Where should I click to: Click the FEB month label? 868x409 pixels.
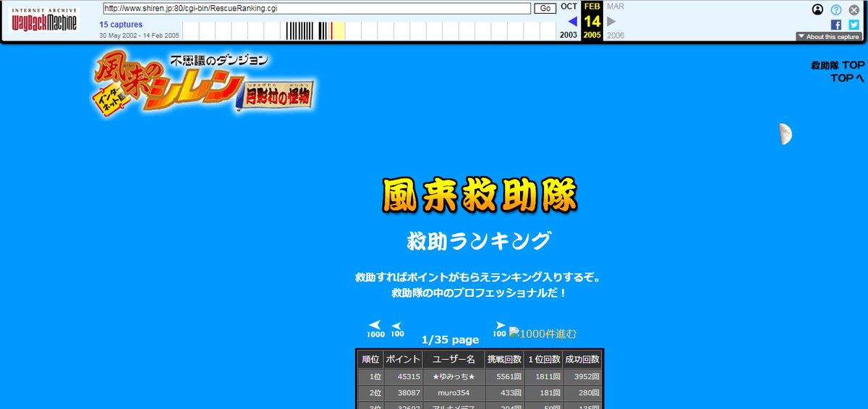coord(592,6)
